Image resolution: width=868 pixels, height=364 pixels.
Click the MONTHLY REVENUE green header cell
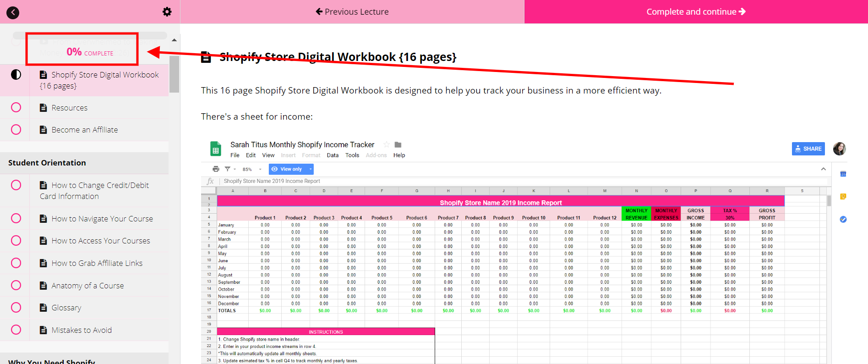point(636,214)
